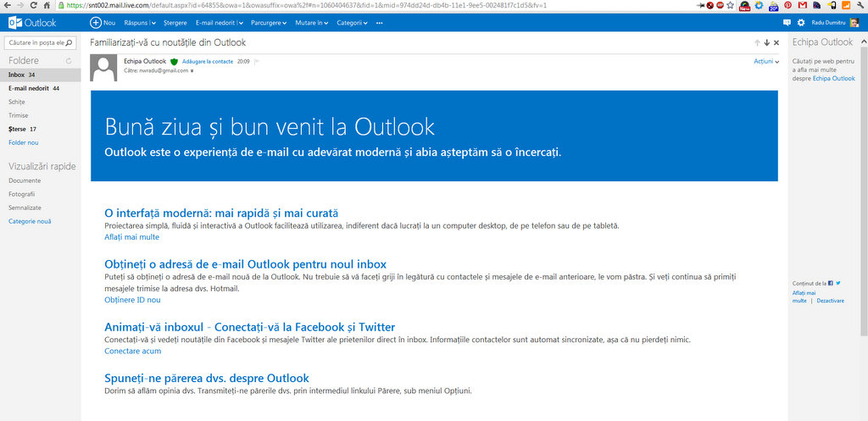
Task: Click the search magnifier icon
Action: (70, 42)
